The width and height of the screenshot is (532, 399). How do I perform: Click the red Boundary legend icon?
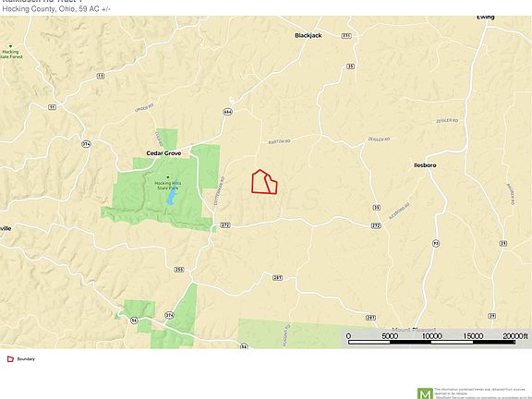tap(10, 359)
